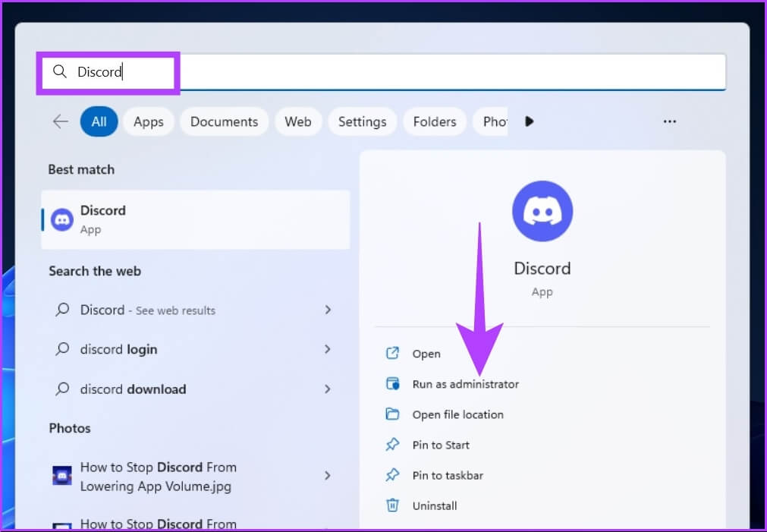
Task: Switch to the Settings filter
Action: pyautogui.click(x=363, y=121)
